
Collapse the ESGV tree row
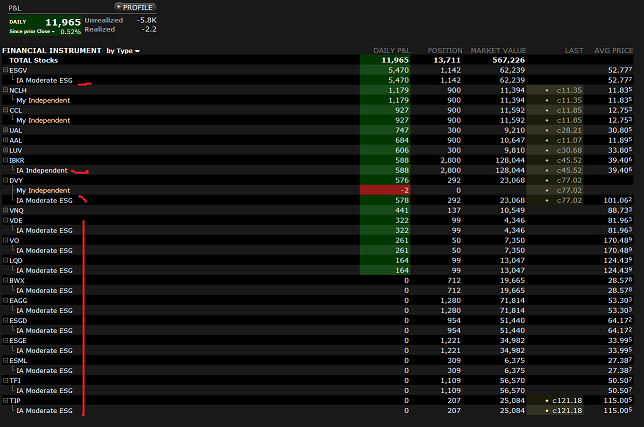coord(5,70)
